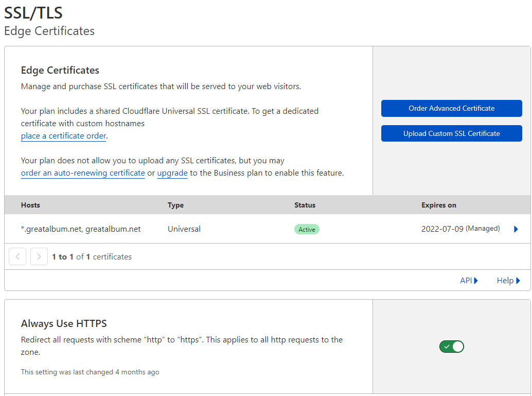Expand the API section
532x396 pixels.
pos(469,281)
